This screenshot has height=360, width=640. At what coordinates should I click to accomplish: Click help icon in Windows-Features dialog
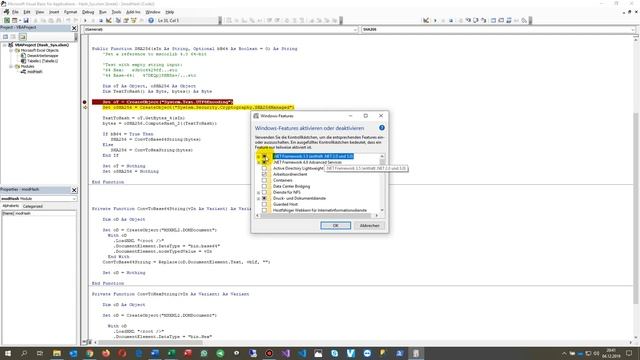pyautogui.click(x=382, y=128)
